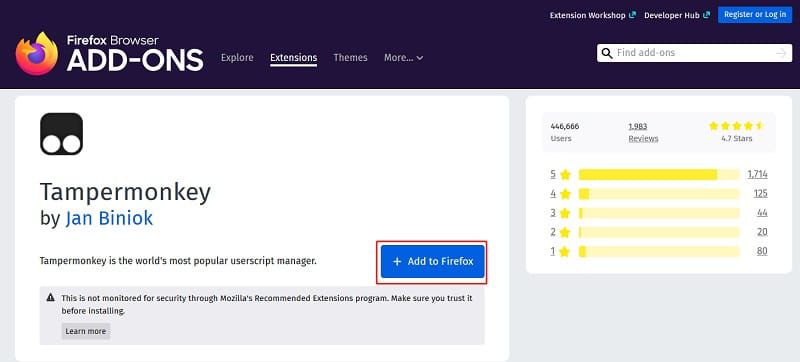The image size is (800, 362).
Task: Expand the More... dropdown menu
Action: pos(404,58)
